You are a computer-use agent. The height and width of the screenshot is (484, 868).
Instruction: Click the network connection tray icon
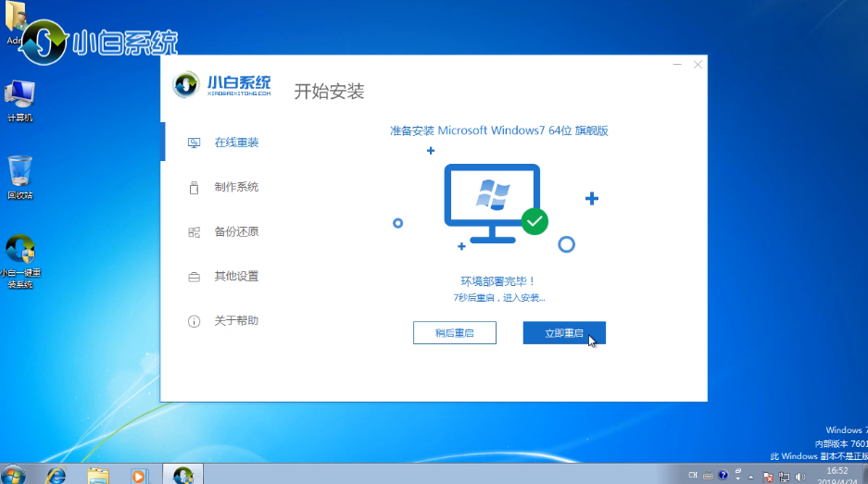point(785,477)
